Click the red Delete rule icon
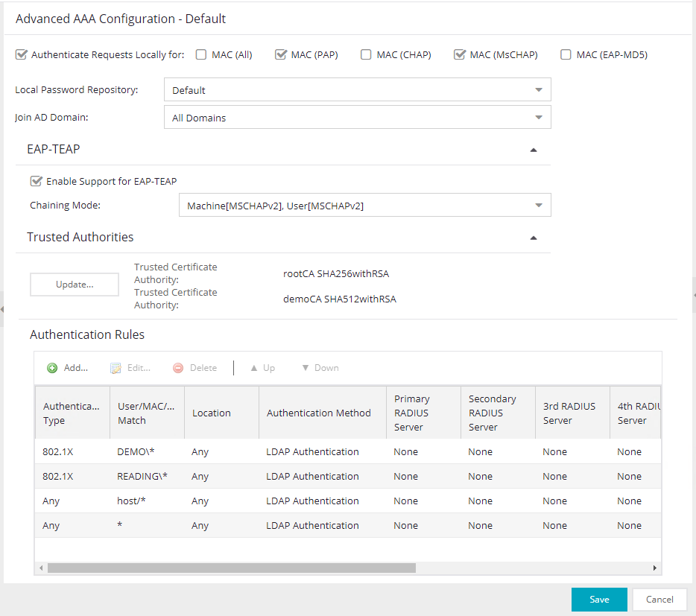696x616 pixels. tap(178, 368)
